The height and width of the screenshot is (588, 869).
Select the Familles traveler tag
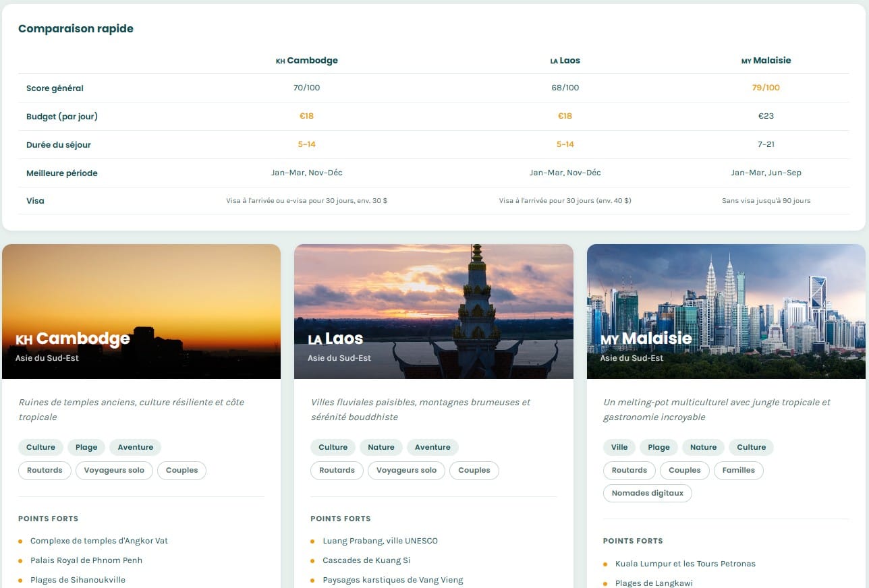pyautogui.click(x=738, y=470)
